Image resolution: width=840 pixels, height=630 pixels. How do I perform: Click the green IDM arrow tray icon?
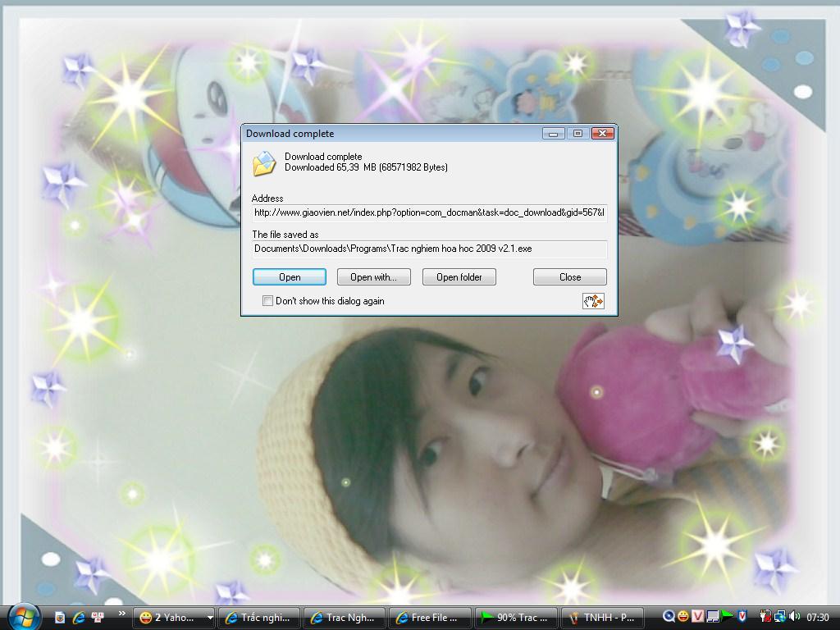[x=727, y=616]
